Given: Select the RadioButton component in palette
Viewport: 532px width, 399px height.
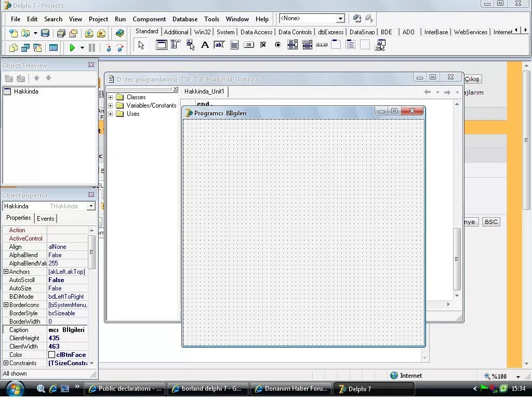Looking at the screenshot, I should point(278,45).
